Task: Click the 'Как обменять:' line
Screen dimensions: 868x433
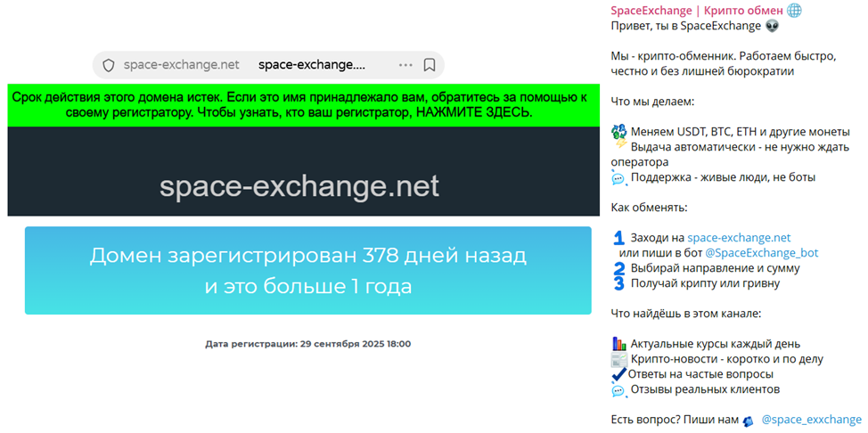Action: pos(650,208)
